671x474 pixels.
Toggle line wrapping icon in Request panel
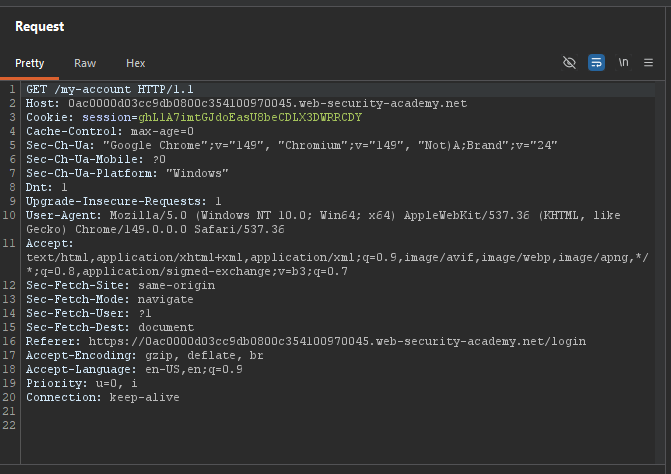[596, 63]
